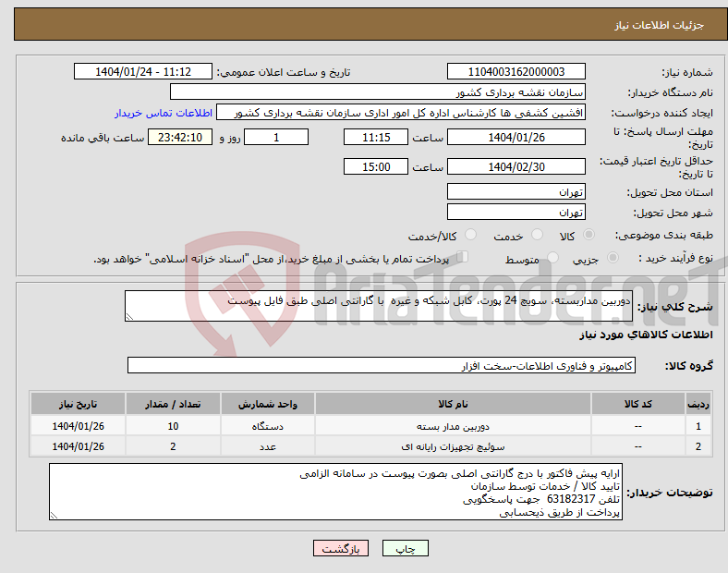Click the توضیحات خریدار notes textarea
This screenshot has width=728, height=573.
tap(335, 492)
